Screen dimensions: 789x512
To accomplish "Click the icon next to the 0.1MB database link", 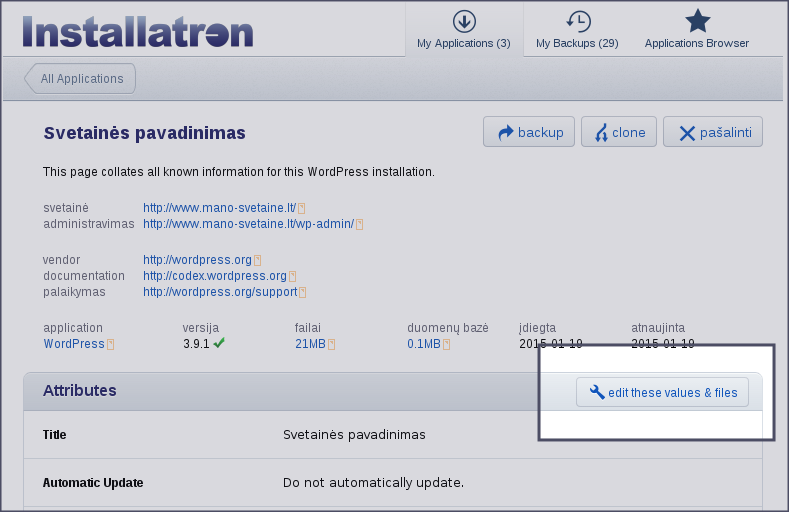I will 447,344.
